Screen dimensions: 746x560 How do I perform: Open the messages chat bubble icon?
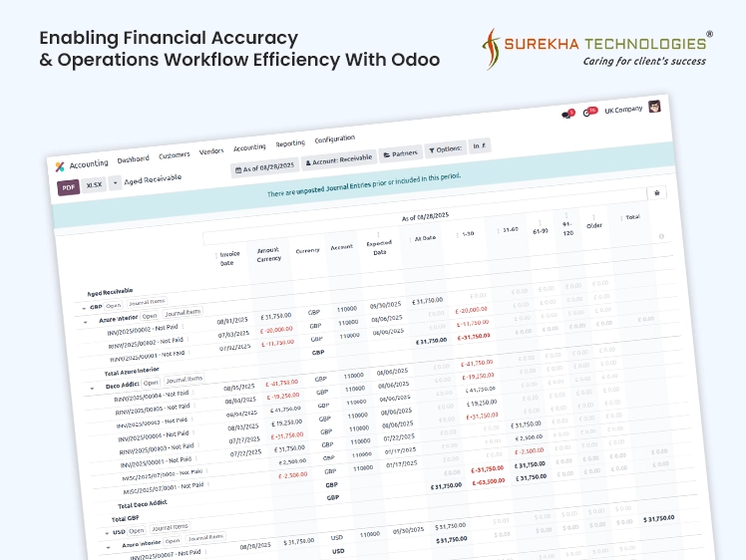567,114
